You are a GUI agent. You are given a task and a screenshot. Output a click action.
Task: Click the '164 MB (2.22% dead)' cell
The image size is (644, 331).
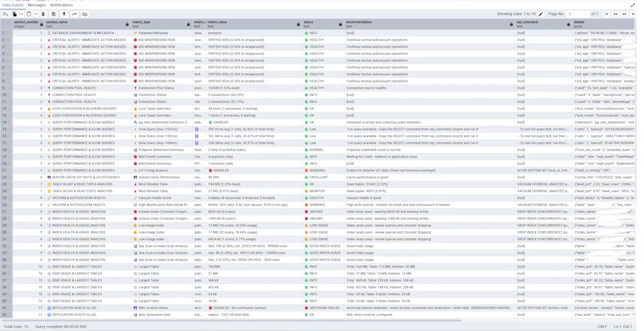point(254,184)
